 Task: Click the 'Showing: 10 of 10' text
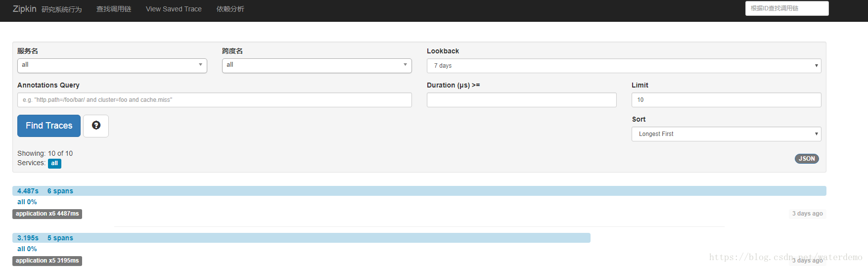pos(45,153)
